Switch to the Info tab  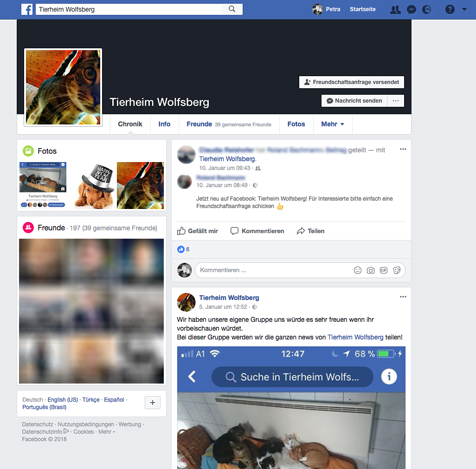[164, 124]
